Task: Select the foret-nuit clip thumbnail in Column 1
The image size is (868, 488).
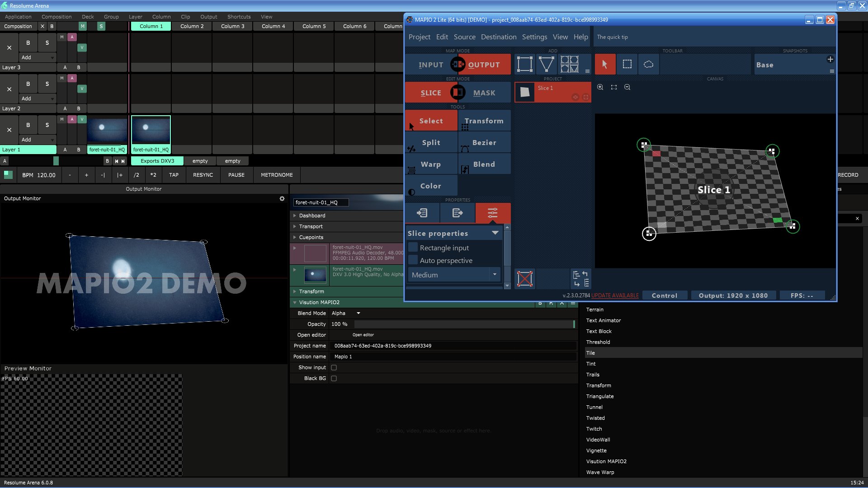Action: (x=151, y=130)
